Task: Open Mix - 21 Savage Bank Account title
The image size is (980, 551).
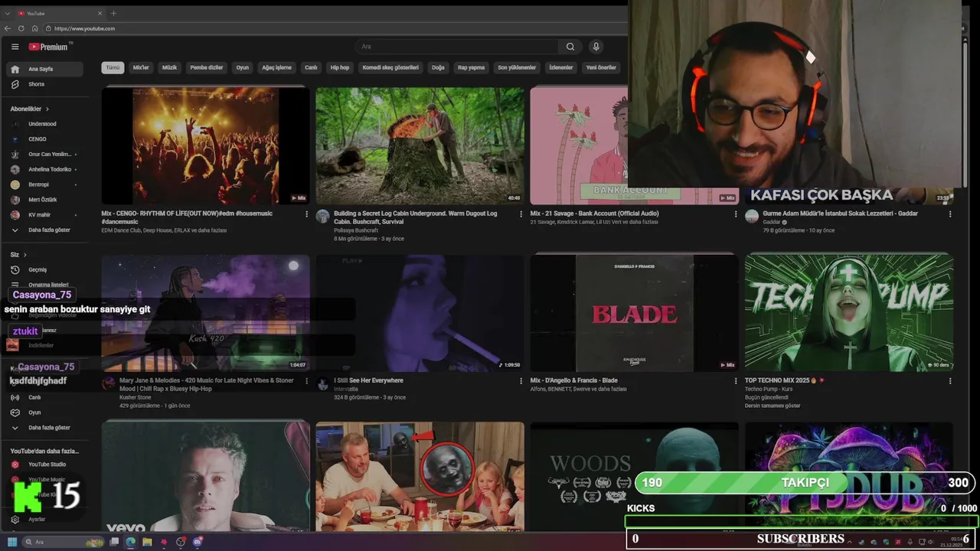Action: (x=594, y=214)
